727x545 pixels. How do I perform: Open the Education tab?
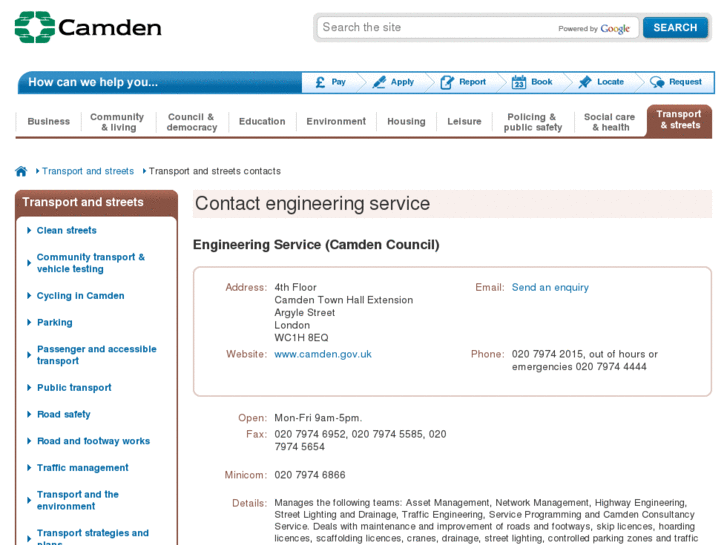(x=262, y=122)
